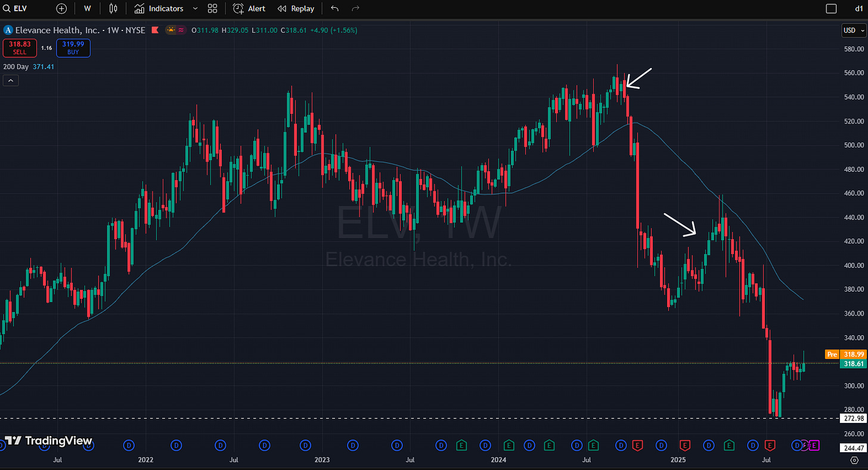Collapse the indicator legend chevron

[10, 81]
